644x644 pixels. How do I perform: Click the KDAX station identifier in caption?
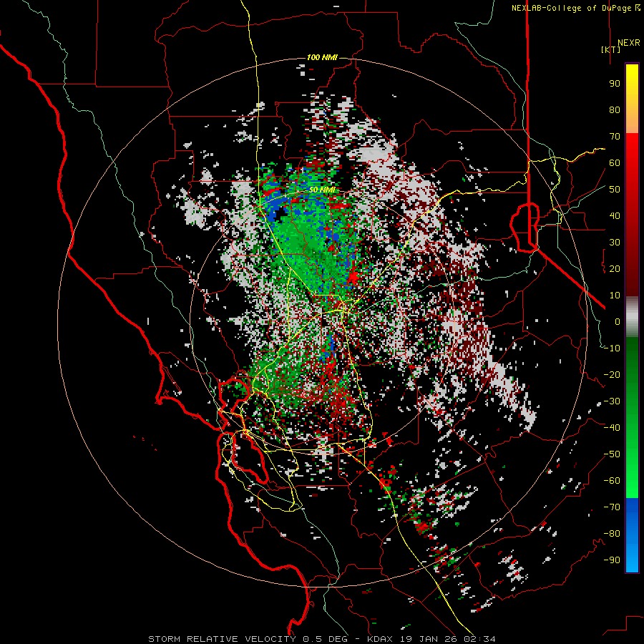tap(379, 639)
